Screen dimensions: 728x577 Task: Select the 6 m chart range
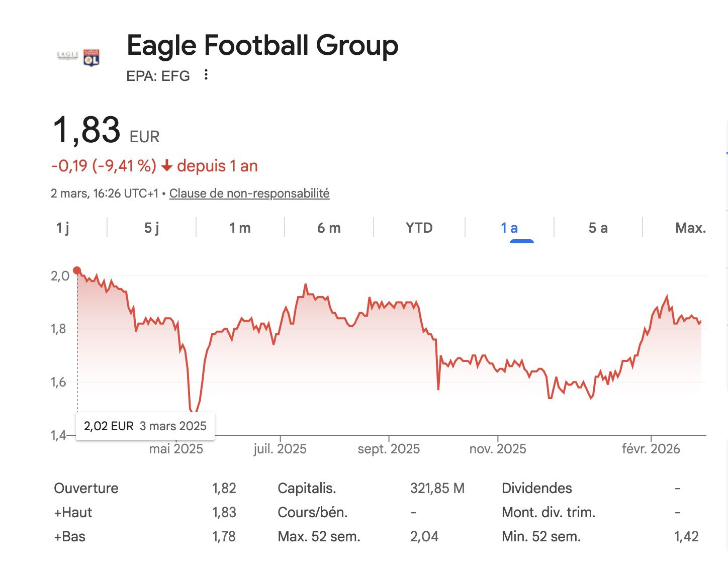[329, 228]
